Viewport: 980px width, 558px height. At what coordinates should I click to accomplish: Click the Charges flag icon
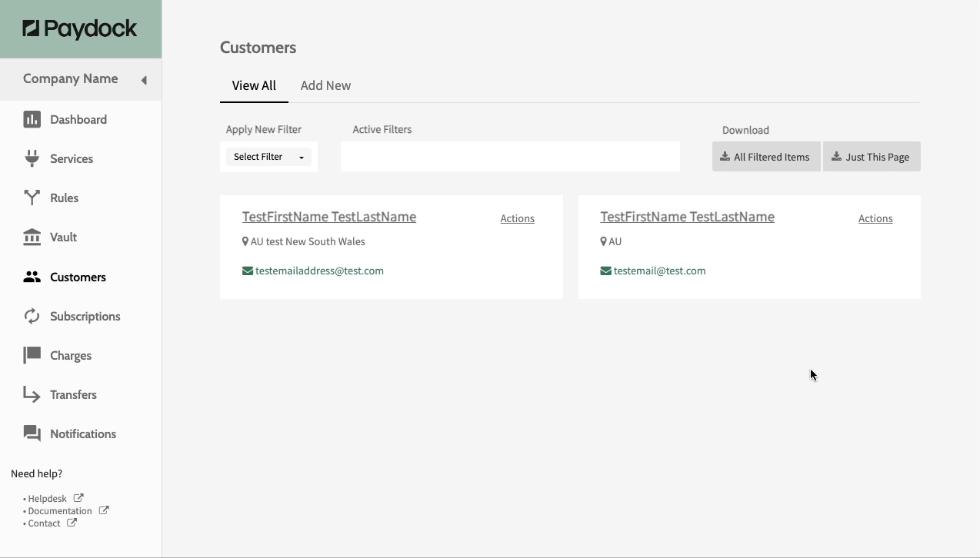click(32, 355)
